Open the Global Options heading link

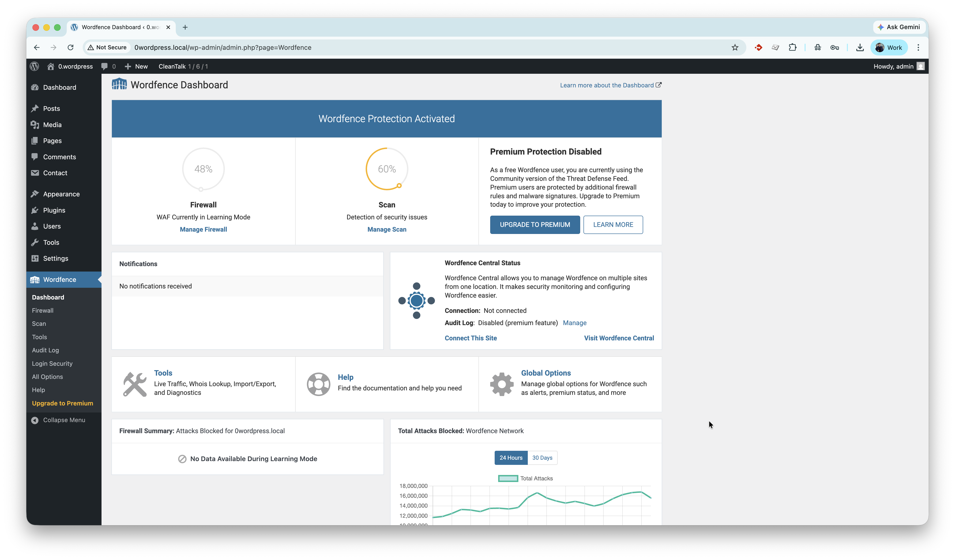[x=546, y=373]
